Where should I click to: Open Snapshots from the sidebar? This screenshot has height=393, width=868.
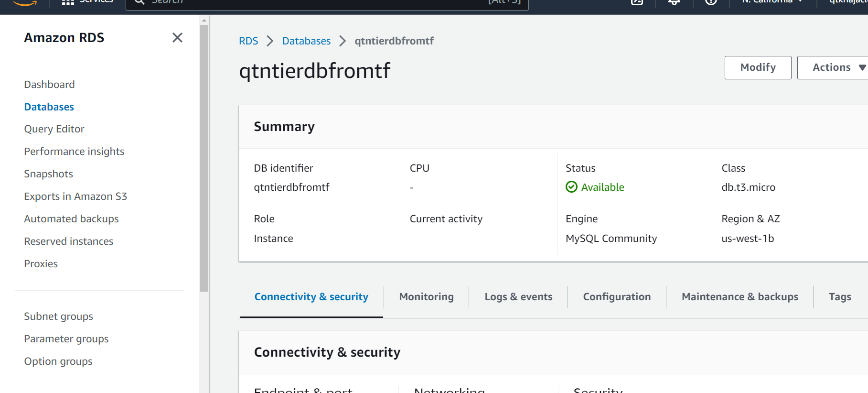pos(48,174)
